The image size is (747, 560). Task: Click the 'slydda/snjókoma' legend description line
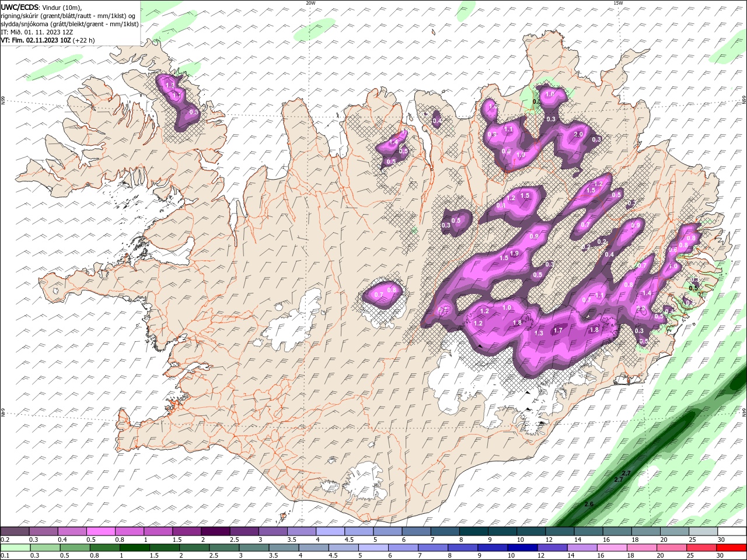click(x=69, y=24)
